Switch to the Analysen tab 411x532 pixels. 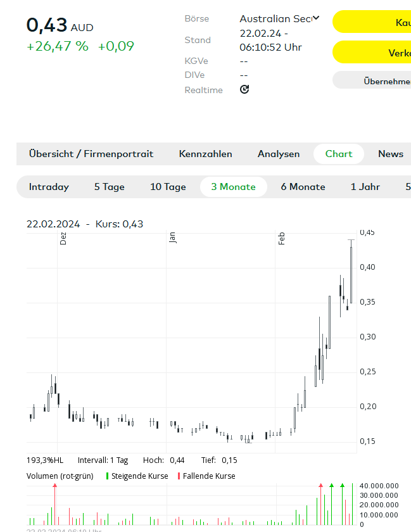coord(278,154)
